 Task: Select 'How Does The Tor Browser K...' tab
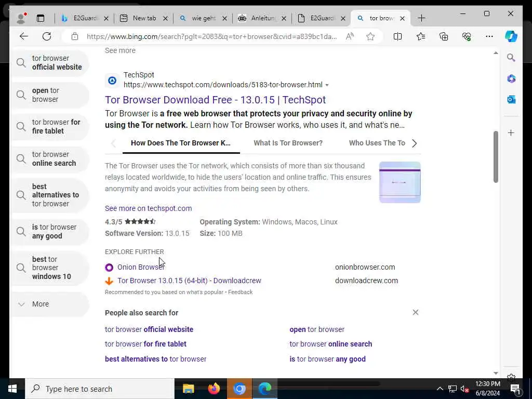(x=181, y=143)
